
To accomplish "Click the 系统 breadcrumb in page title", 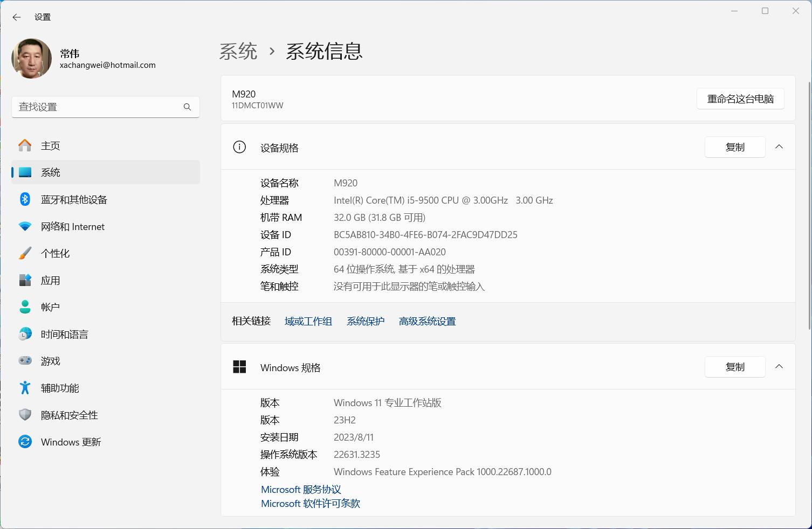I will click(238, 51).
